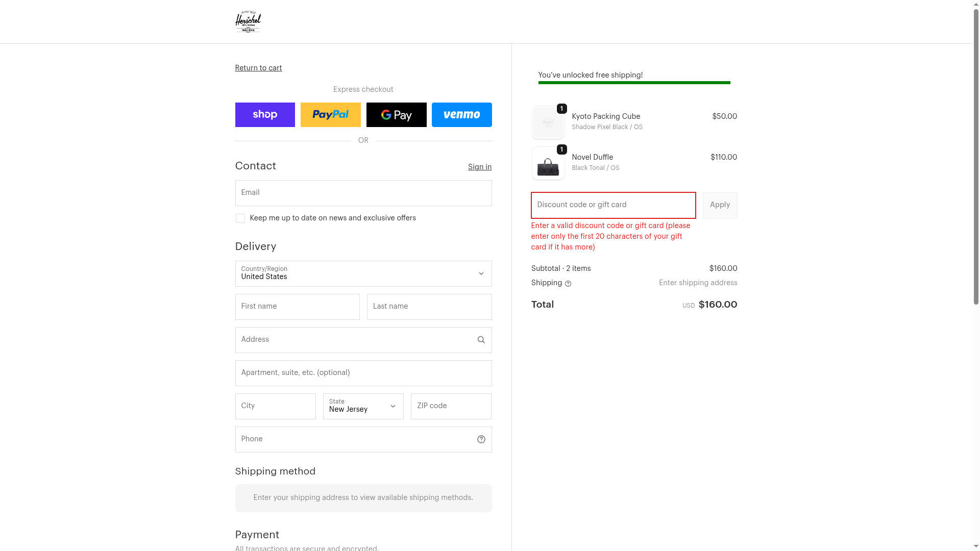The height and width of the screenshot is (551, 980).
Task: Open the Country/Region dropdown
Action: coord(363,274)
